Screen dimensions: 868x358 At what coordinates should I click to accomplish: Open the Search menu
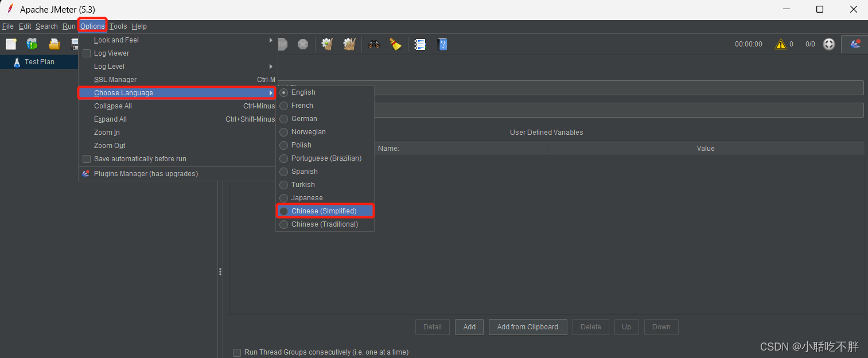pyautogui.click(x=46, y=26)
